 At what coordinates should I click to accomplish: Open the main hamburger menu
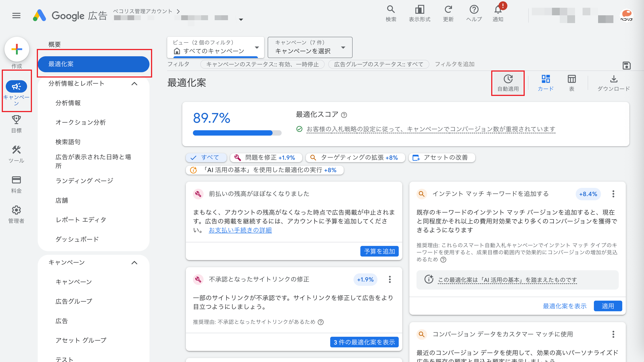(x=16, y=16)
